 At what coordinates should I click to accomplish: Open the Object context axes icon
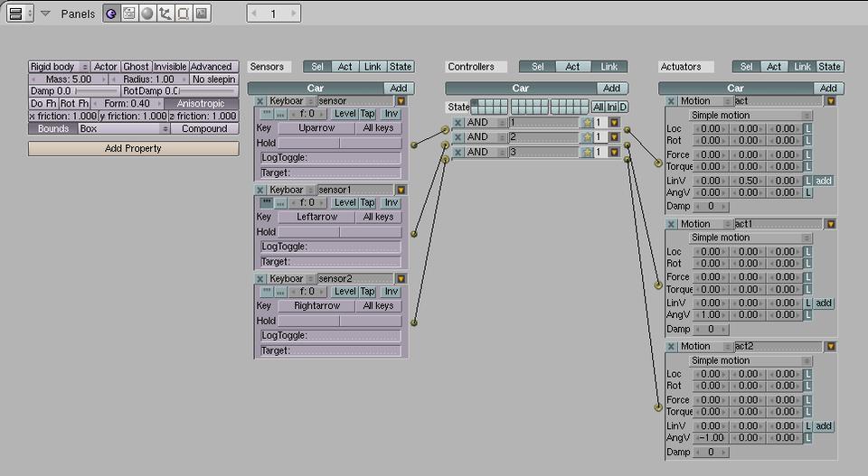165,14
